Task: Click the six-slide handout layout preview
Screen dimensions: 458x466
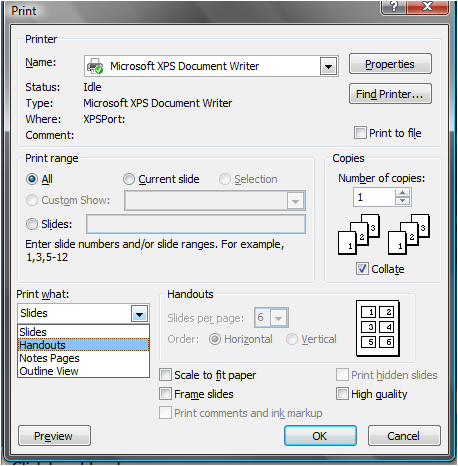Action: coord(378,328)
